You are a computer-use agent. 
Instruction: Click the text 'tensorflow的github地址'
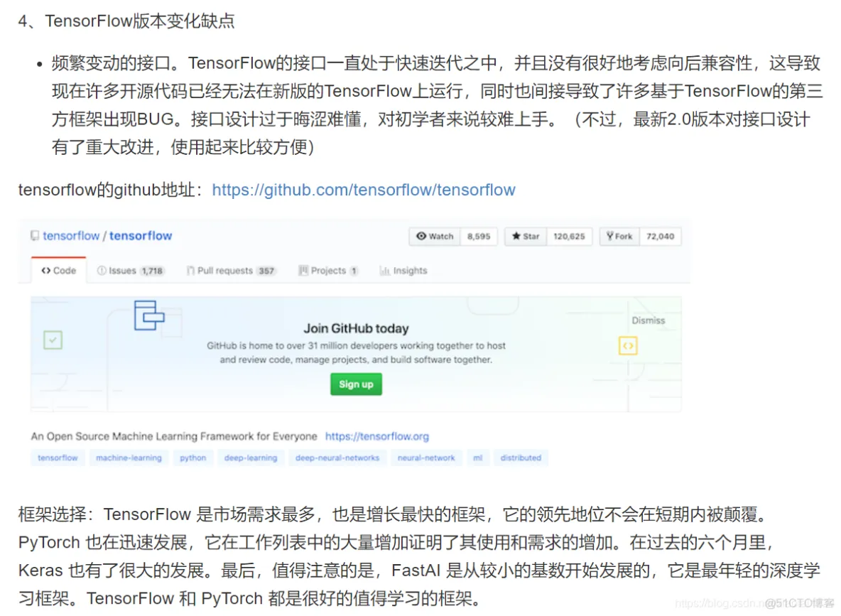pos(107,190)
